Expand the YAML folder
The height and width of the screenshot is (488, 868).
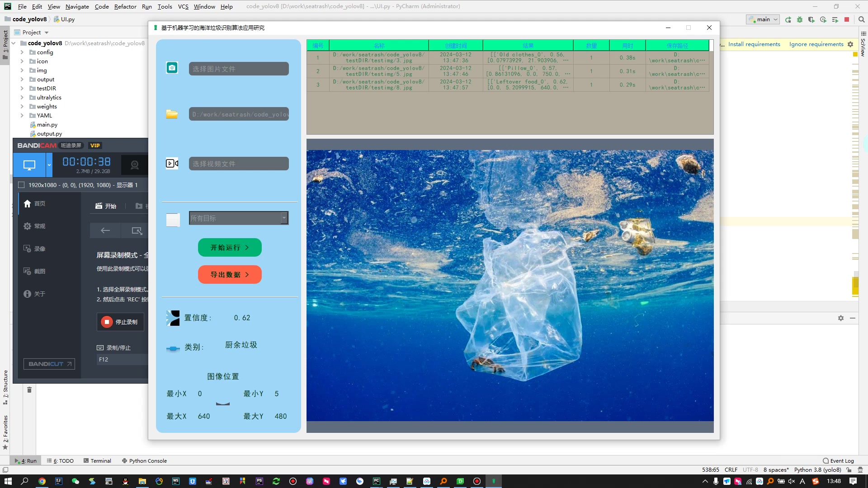point(22,116)
